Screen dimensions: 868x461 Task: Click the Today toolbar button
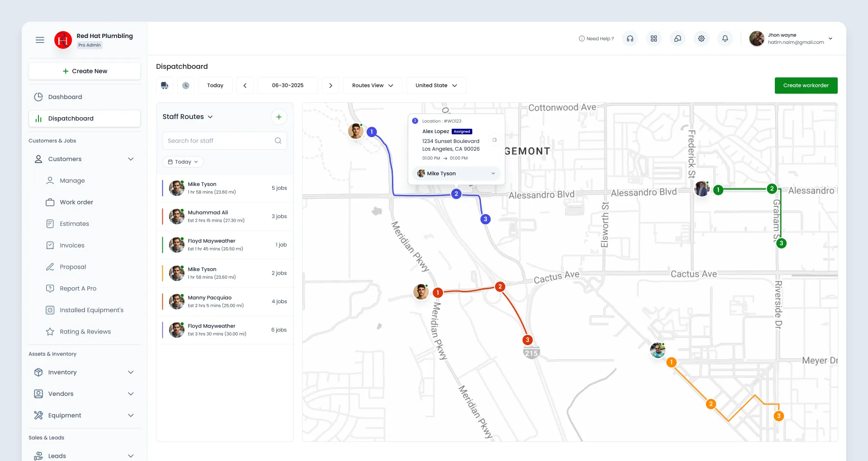pos(215,86)
